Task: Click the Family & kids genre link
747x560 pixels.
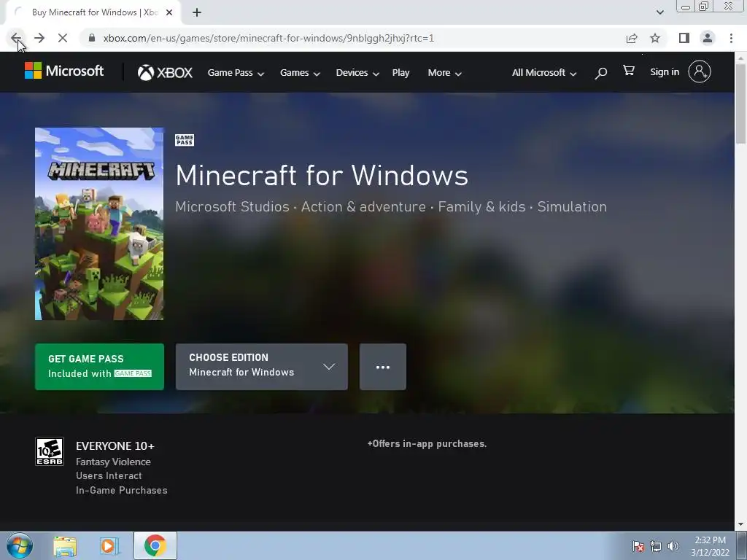Action: tap(481, 206)
